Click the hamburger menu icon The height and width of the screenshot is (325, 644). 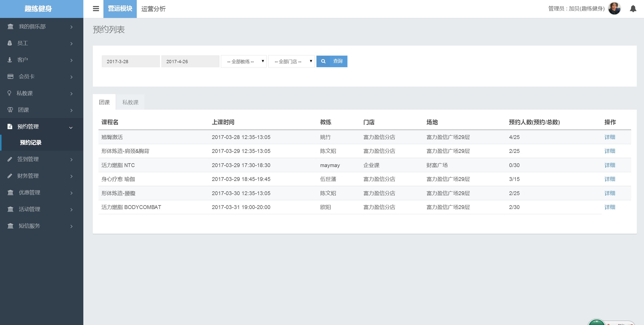pyautogui.click(x=96, y=9)
